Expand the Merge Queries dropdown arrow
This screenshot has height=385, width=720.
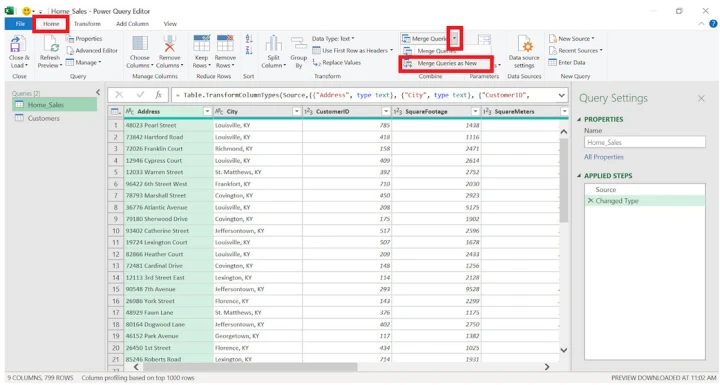pyautogui.click(x=454, y=39)
